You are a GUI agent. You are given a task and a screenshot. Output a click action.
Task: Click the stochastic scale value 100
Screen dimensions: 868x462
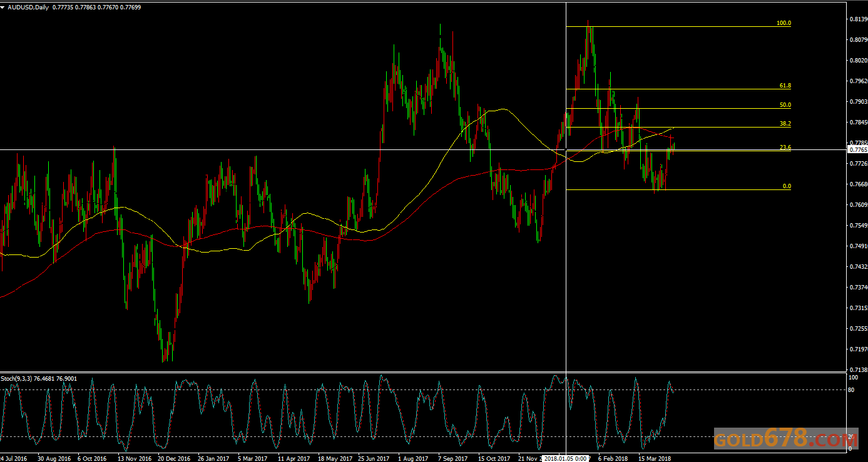[854, 378]
